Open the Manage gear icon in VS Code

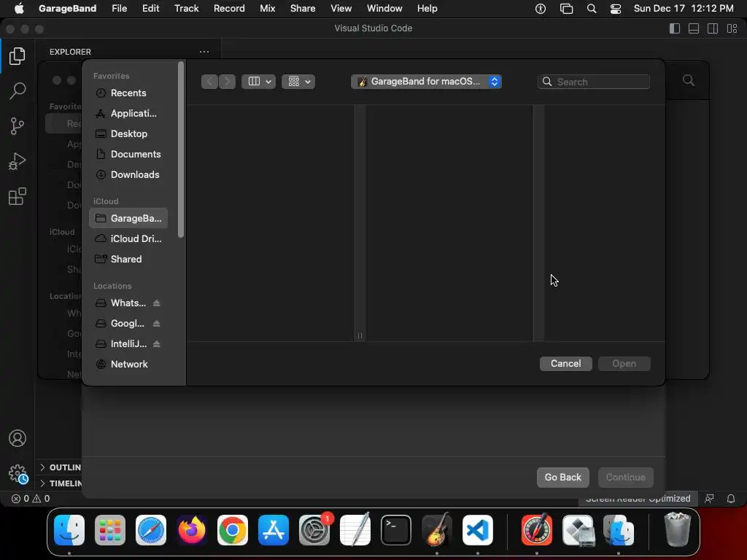(18, 474)
